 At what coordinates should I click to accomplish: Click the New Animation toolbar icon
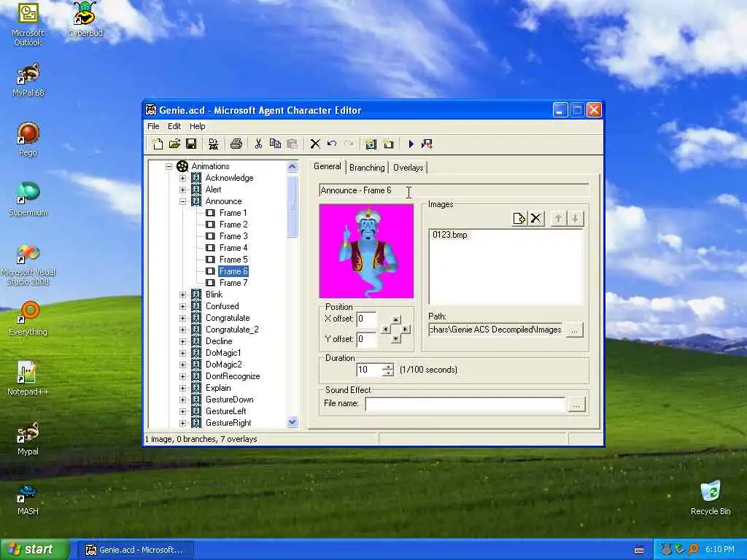(371, 144)
